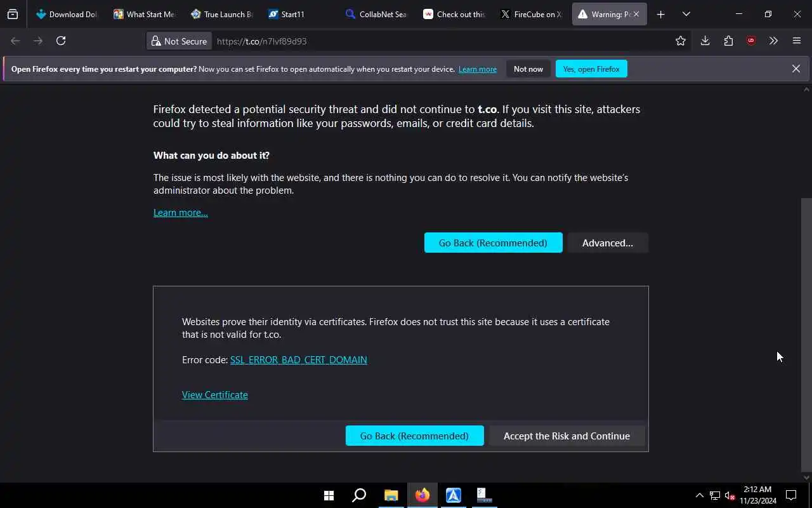
Task: Open the clock showing 2:12 AM
Action: click(758, 495)
